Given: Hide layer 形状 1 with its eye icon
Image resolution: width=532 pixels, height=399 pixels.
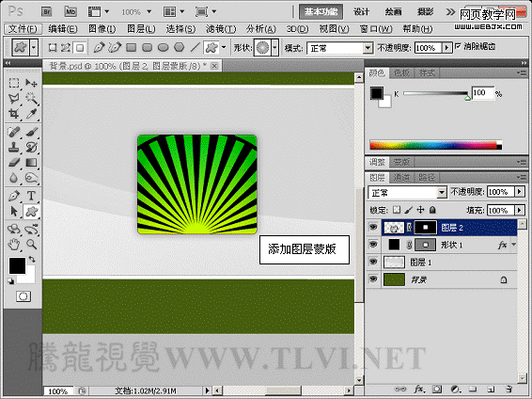Looking at the screenshot, I should click(x=373, y=245).
